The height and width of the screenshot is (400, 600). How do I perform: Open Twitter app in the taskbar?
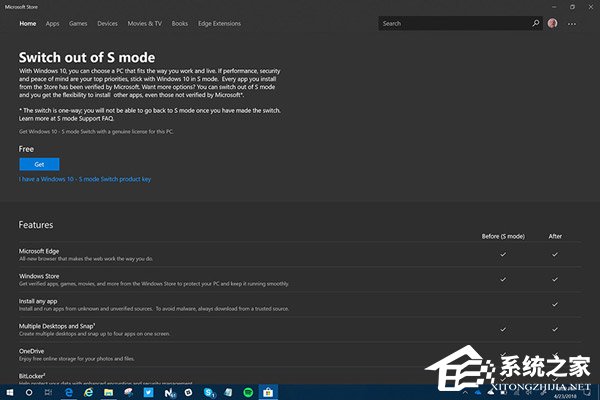pos(148,392)
